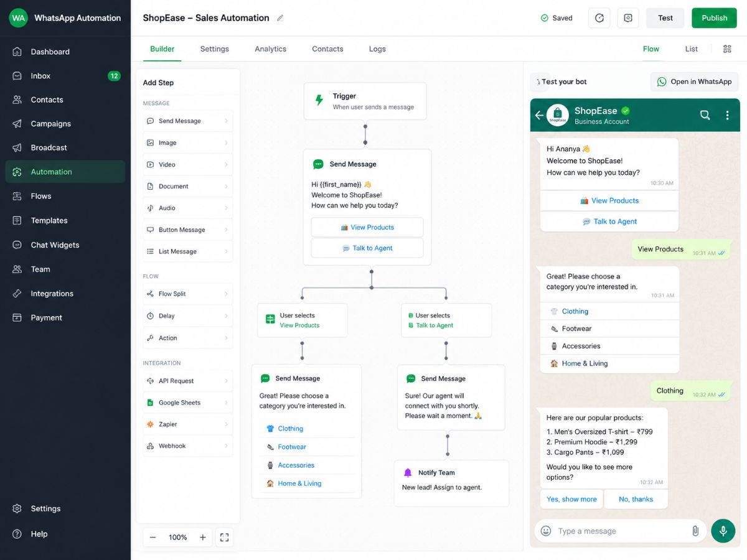Expand the Video step option
The image size is (747, 560).
pyautogui.click(x=188, y=164)
